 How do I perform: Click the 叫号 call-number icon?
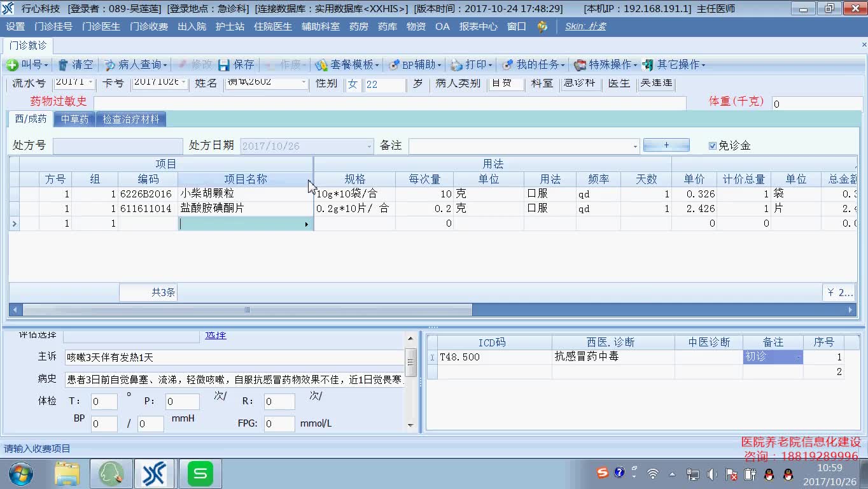[11, 65]
